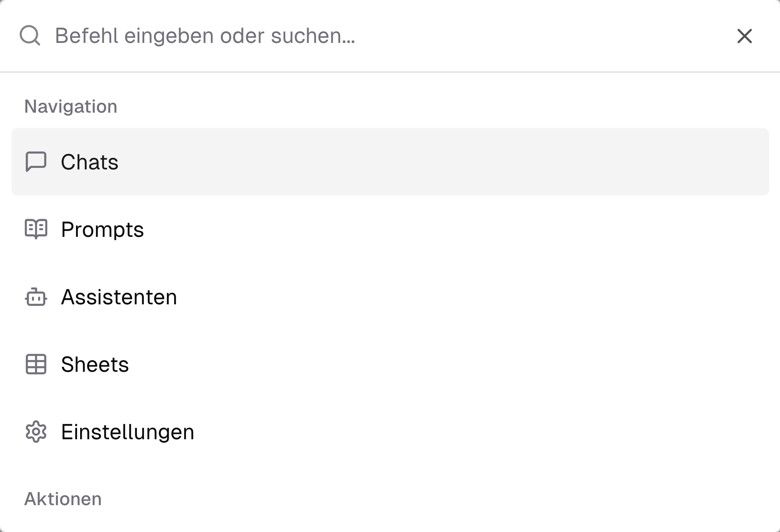Click the chat bubble icon beside Chats
The image size is (780, 532).
coord(36,161)
